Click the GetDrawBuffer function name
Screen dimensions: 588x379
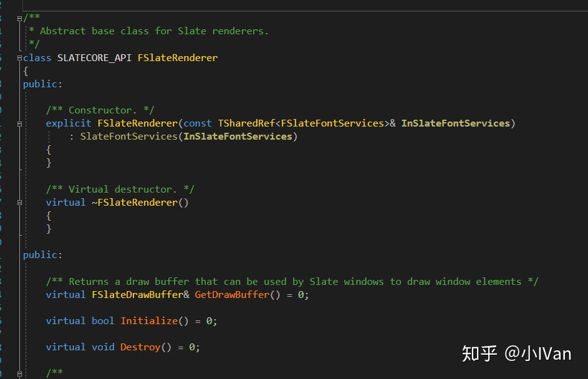coord(232,295)
